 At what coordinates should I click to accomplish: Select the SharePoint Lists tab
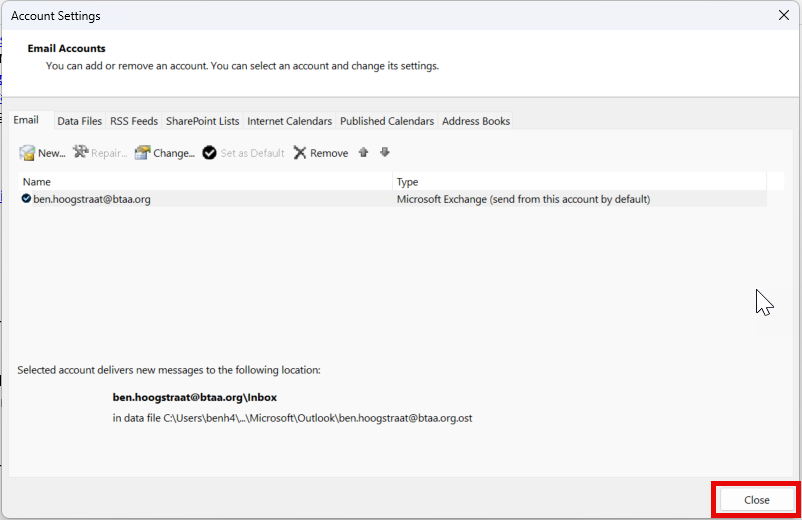tap(203, 121)
